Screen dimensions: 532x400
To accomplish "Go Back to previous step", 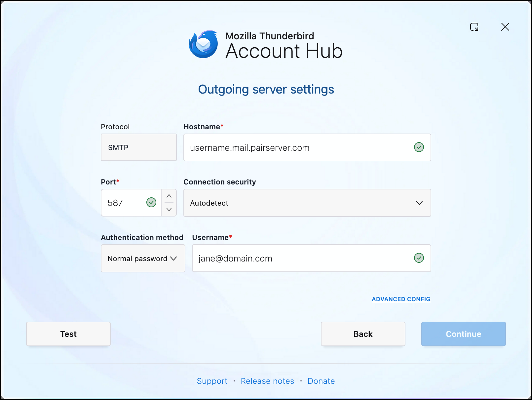I will click(x=363, y=334).
